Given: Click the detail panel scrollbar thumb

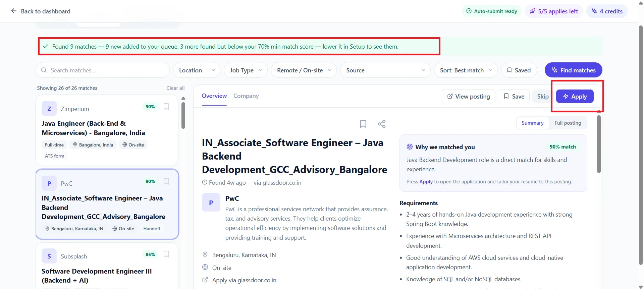Looking at the screenshot, I should (x=599, y=144).
